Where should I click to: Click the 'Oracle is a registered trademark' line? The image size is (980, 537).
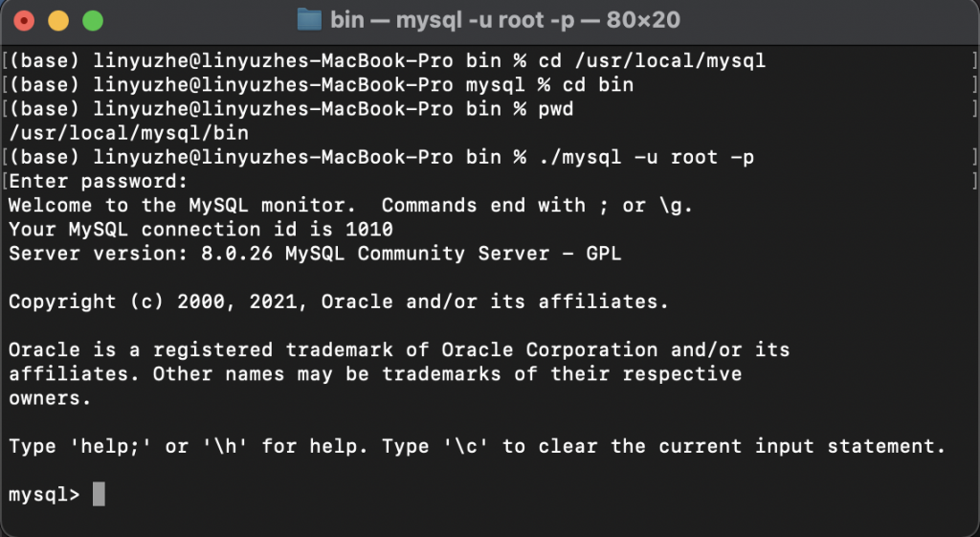tap(399, 350)
